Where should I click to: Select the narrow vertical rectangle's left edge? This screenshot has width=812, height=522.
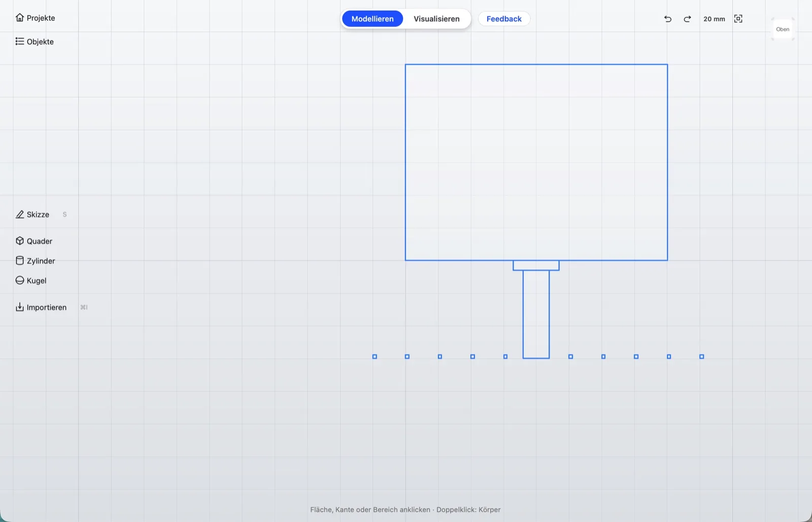tap(523, 314)
